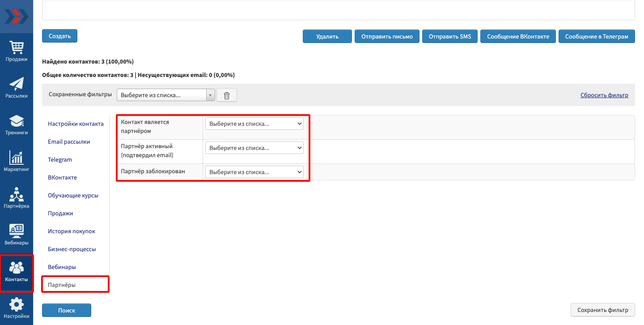The width and height of the screenshot is (644, 325).
Task: Click the trash icon to delete saved filter
Action: coord(227,95)
